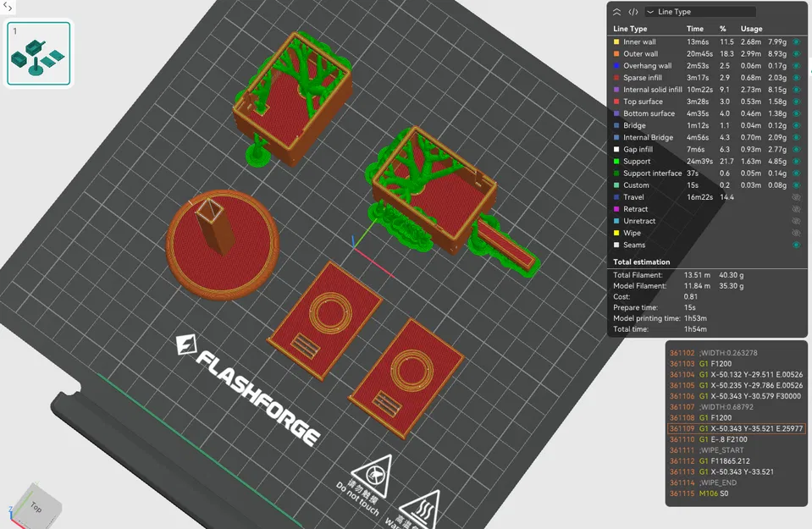Click the Gap infill white swatch
This screenshot has width=812, height=529.
pos(616,149)
